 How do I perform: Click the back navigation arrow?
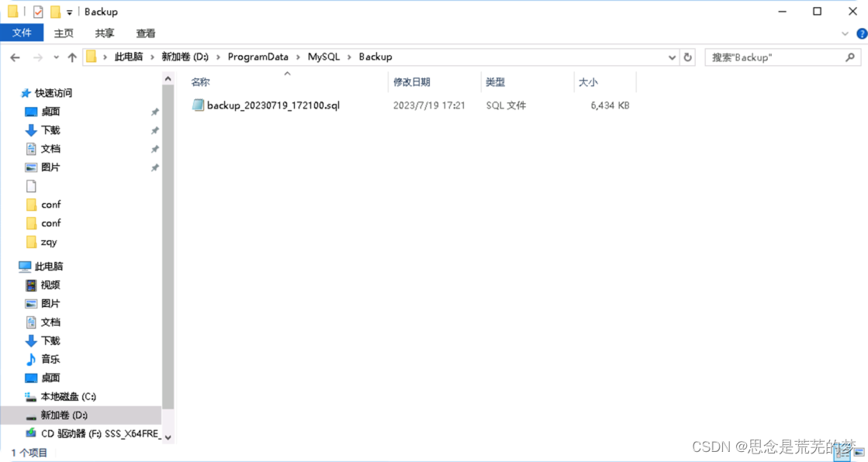click(15, 57)
